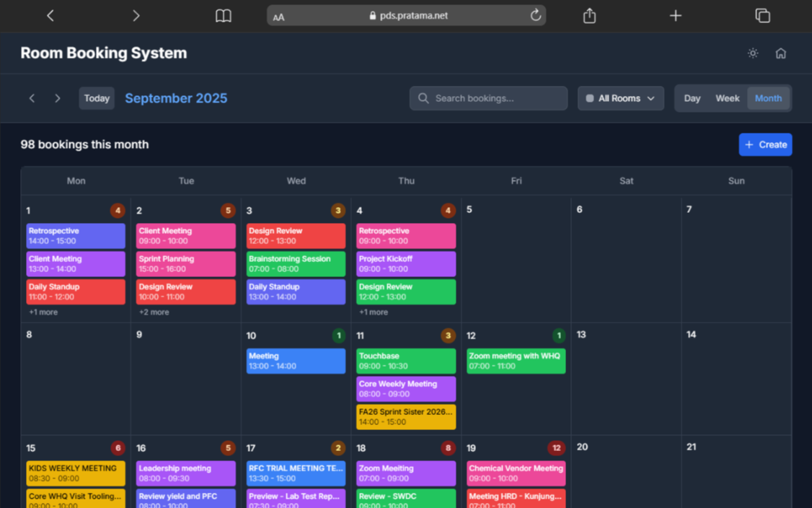Image resolution: width=812 pixels, height=508 pixels.
Task: Click the Create booking button
Action: (765, 144)
